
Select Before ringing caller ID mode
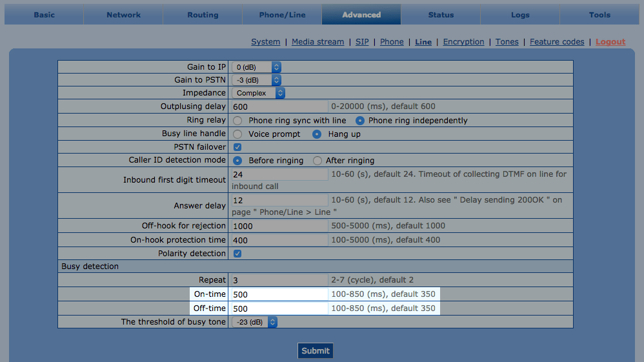237,161
